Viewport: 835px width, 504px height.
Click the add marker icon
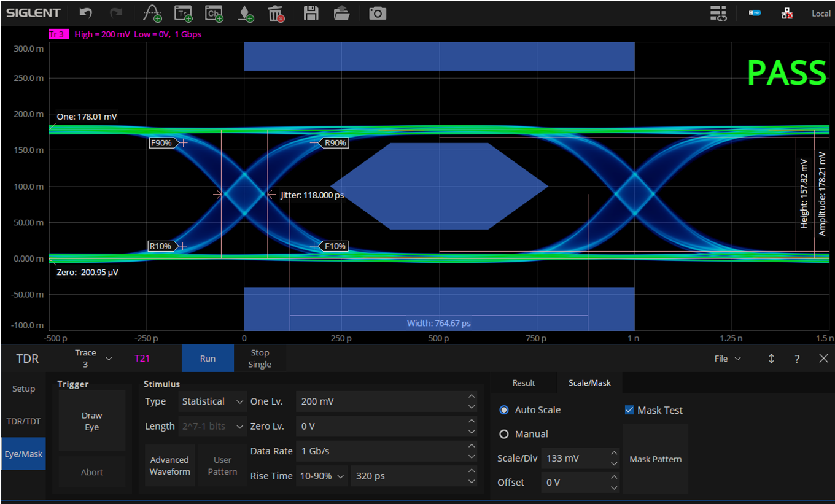245,13
